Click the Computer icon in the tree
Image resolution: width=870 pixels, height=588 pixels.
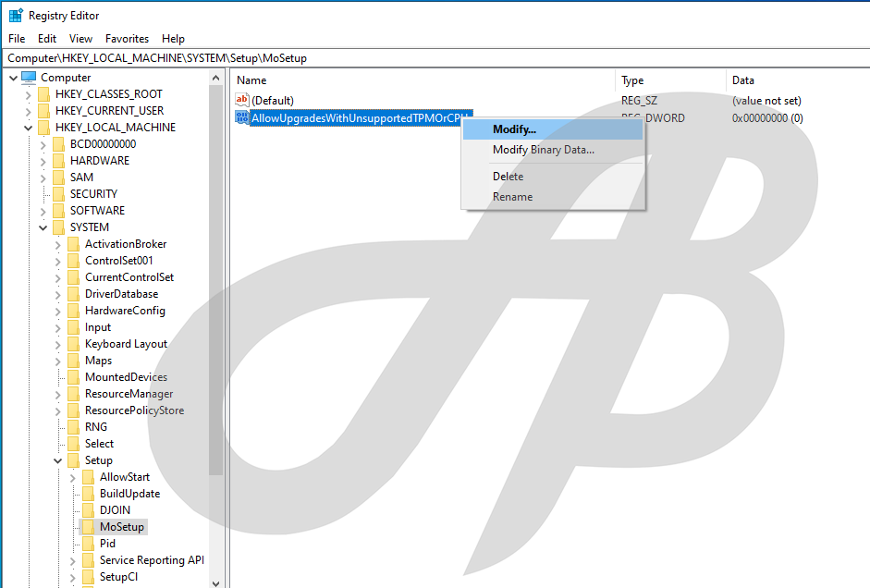(29, 78)
